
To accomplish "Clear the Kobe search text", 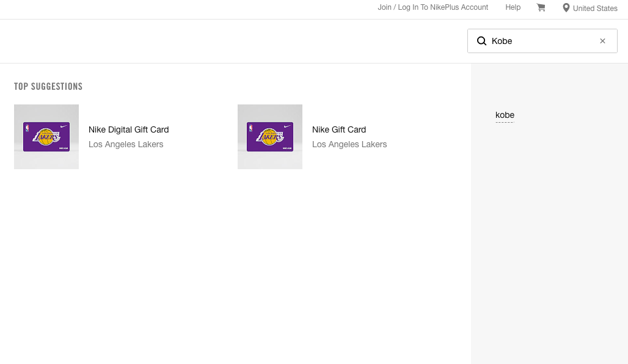I will click(602, 41).
